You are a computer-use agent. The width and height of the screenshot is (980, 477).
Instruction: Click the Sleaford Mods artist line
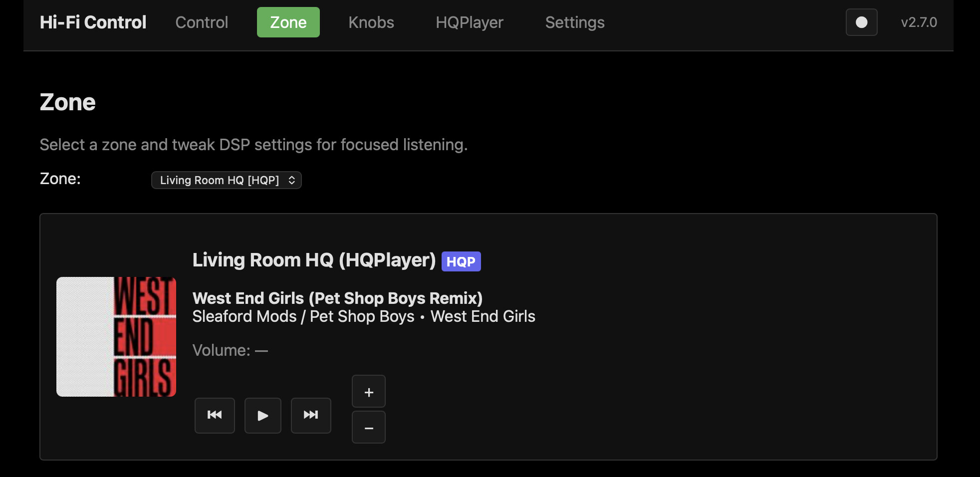363,316
